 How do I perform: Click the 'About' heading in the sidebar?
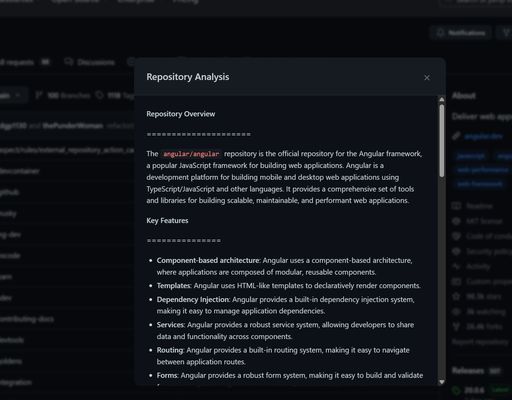(x=464, y=96)
